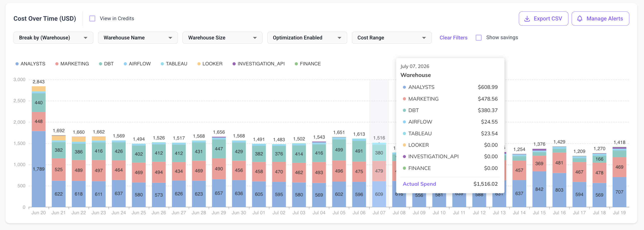
Task: Click the Jun 23 DBT segment 416
Action: click(99, 151)
